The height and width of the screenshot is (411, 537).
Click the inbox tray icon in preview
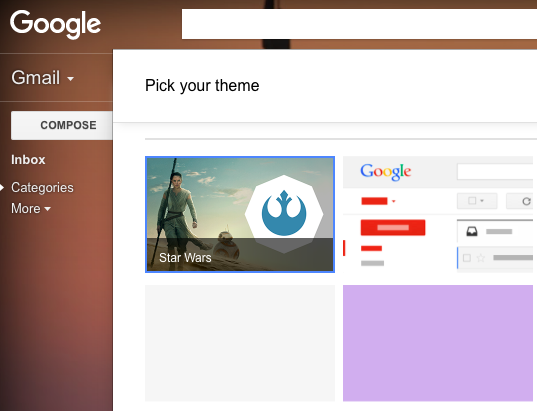(472, 232)
